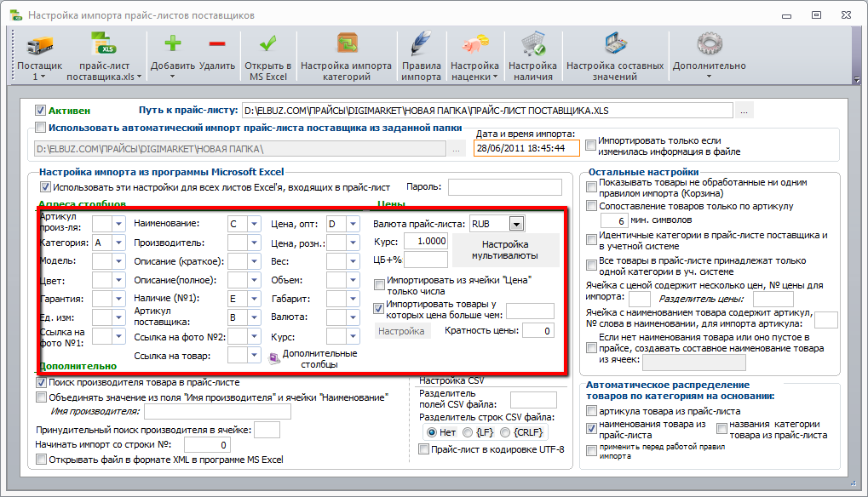The height and width of the screenshot is (497, 868).
Task: Check Показывать товары не обработанные правилом импорта
Action: (x=592, y=187)
